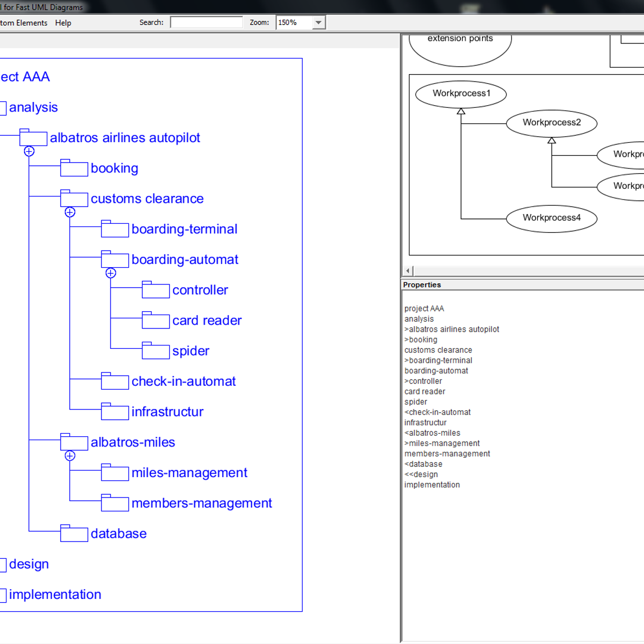The height and width of the screenshot is (644, 644).
Task: Click the albatros airlines autopilot folder icon
Action: [33, 137]
